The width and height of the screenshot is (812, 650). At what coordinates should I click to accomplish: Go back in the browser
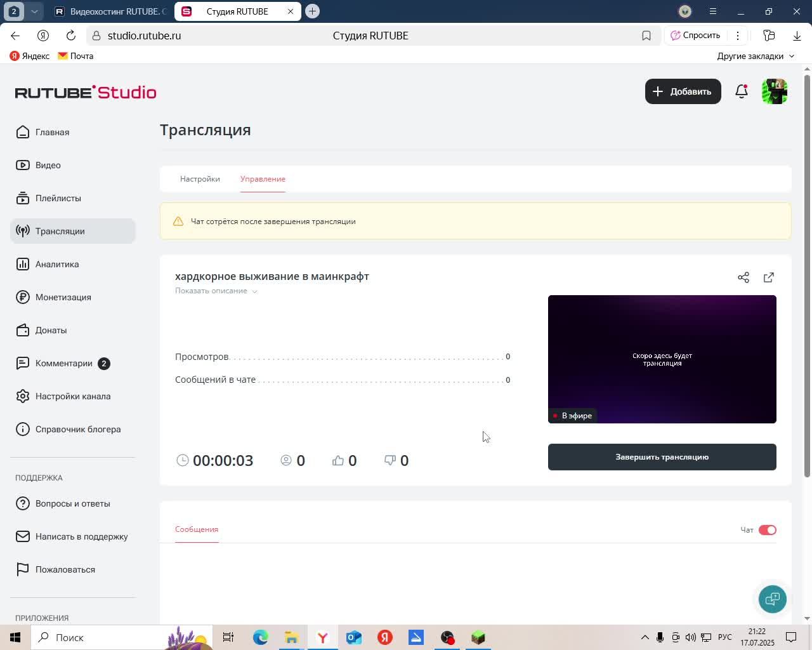click(x=15, y=36)
